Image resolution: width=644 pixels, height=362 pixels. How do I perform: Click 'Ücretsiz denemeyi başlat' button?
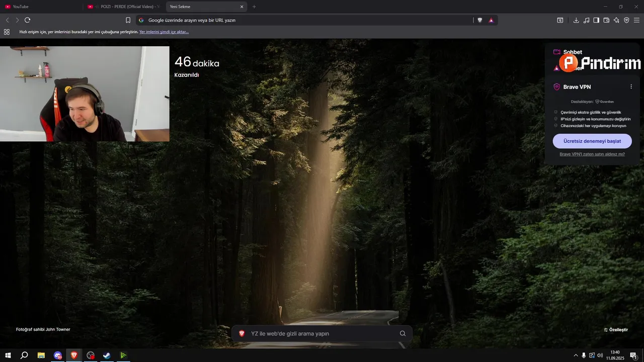(x=592, y=141)
